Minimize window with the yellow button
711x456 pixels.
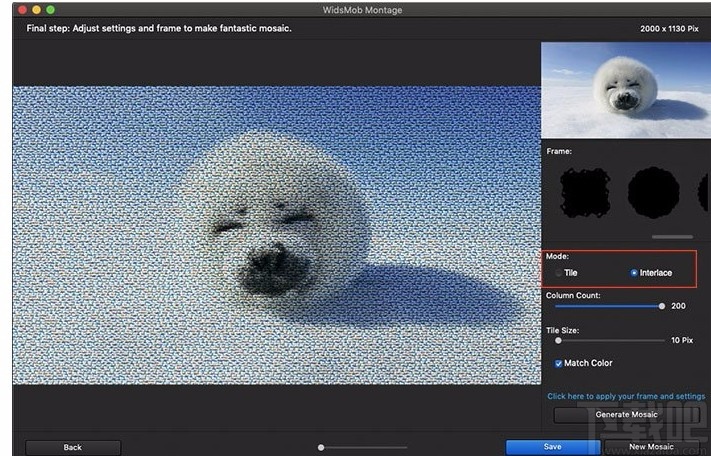coord(37,9)
